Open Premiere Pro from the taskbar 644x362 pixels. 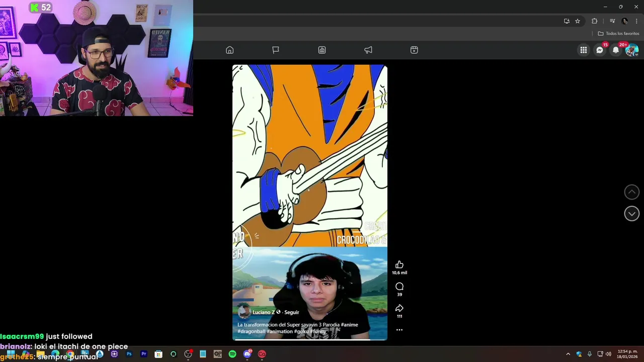(144, 354)
